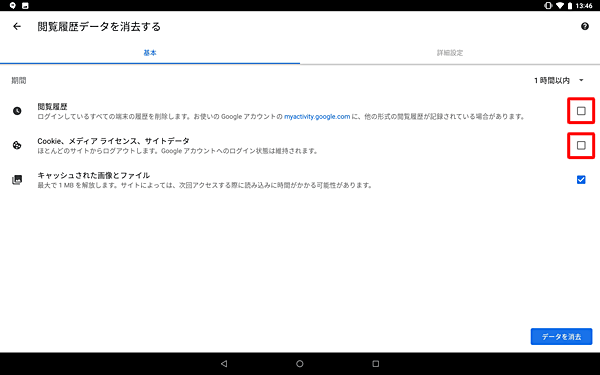Tap the battery icon in status bar
The height and width of the screenshot is (375, 600).
pyautogui.click(x=569, y=5)
